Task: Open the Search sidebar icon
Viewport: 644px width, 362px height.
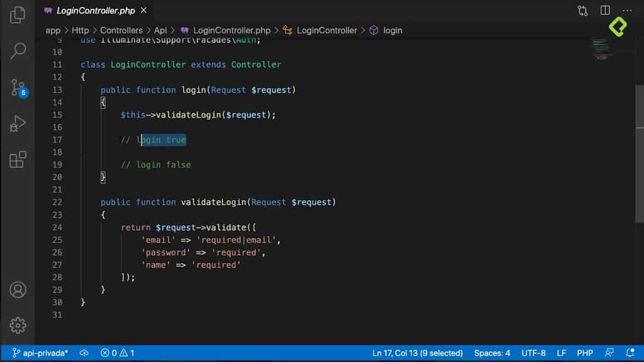Action: (18, 52)
